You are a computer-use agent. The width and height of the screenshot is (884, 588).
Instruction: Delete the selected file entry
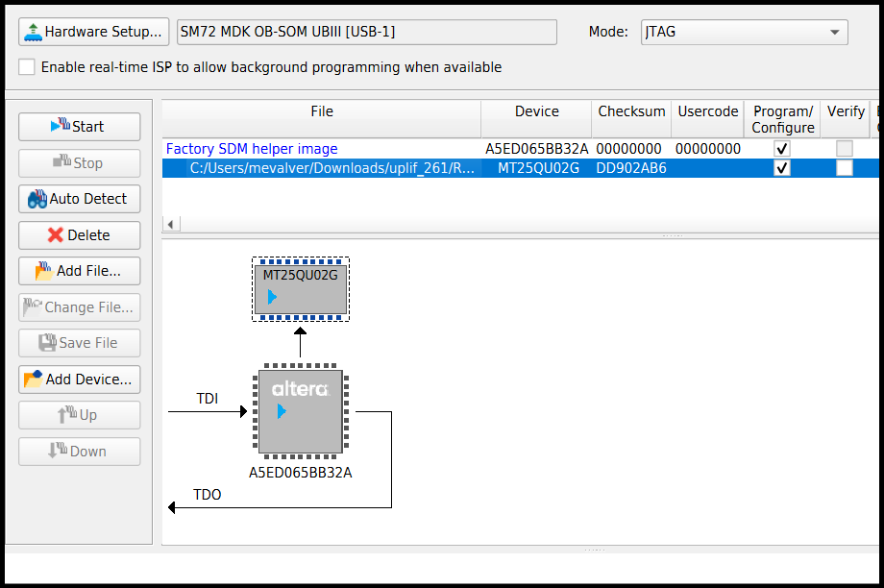(80, 235)
